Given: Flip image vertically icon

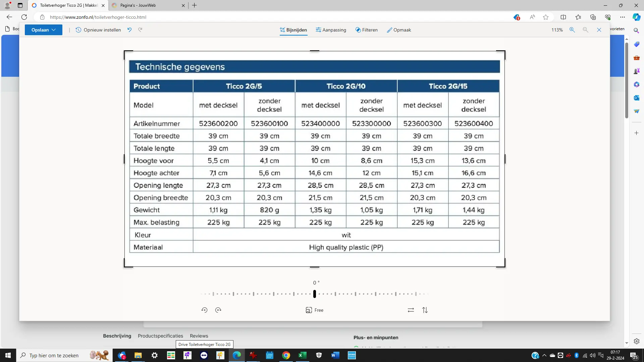Looking at the screenshot, I should 425,310.
